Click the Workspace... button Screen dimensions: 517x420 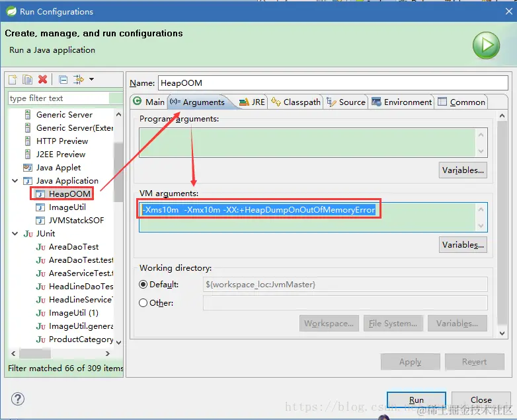pos(329,324)
